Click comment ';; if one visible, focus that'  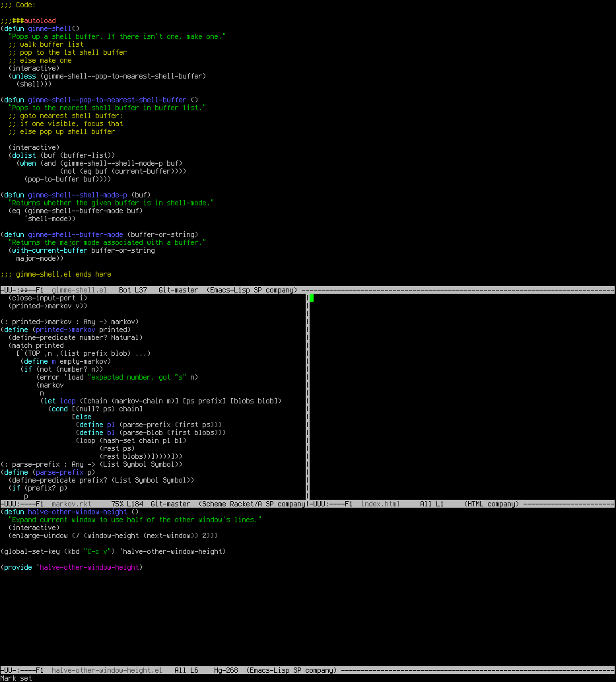(65, 123)
